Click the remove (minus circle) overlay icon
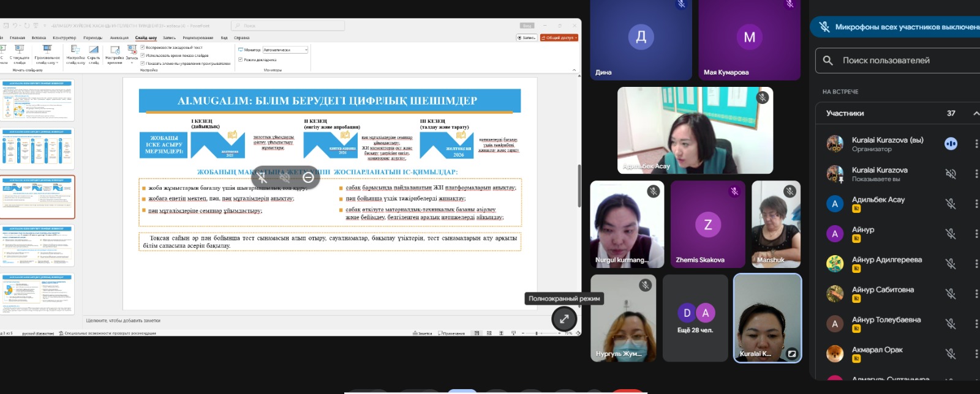This screenshot has width=980, height=394. pyautogui.click(x=308, y=177)
